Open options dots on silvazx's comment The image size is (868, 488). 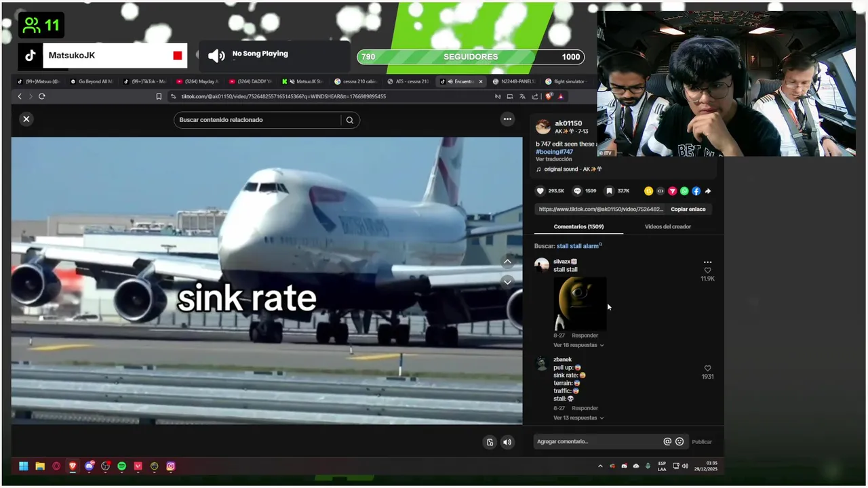pyautogui.click(x=707, y=262)
